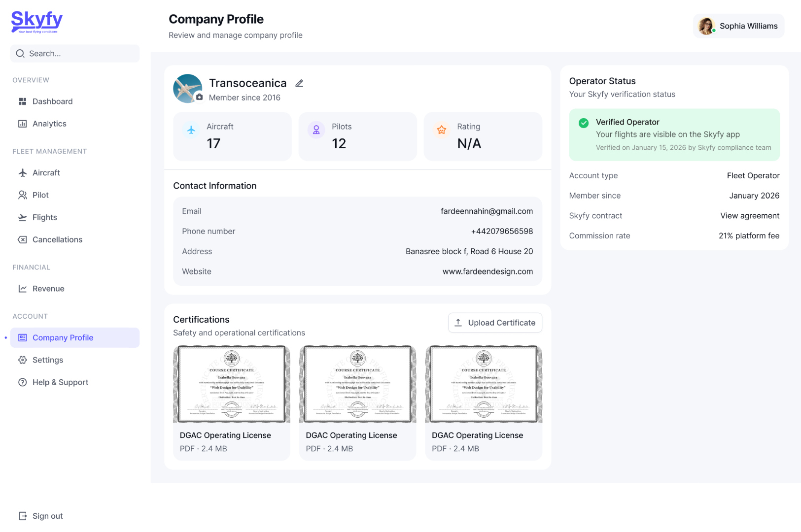The height and width of the screenshot is (532, 801).
Task: Click the Upload Certificate button
Action: click(x=495, y=323)
